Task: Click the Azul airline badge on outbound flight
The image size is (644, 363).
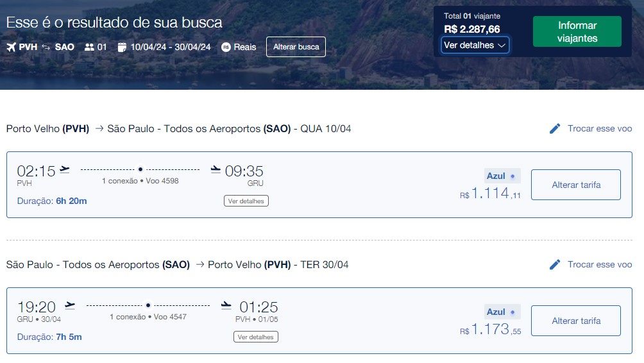Action: click(x=502, y=176)
